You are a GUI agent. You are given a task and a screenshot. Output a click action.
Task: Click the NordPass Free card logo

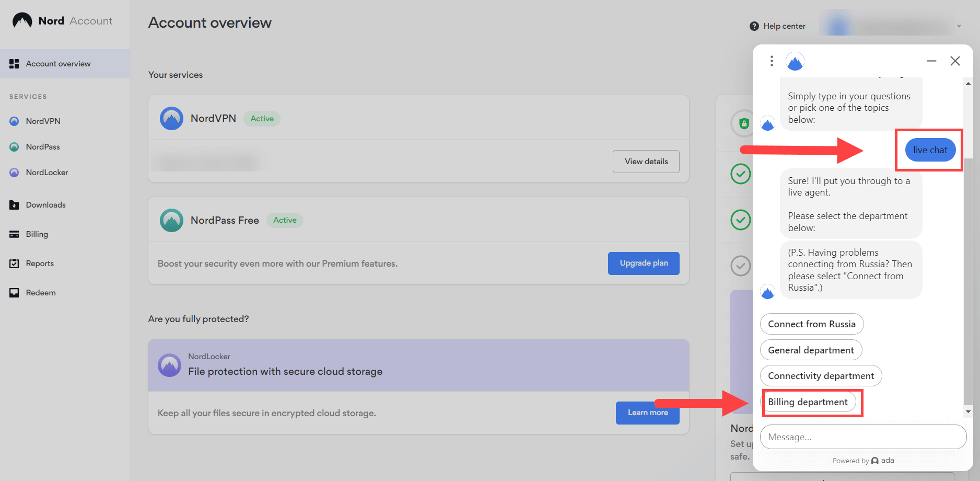tap(171, 221)
